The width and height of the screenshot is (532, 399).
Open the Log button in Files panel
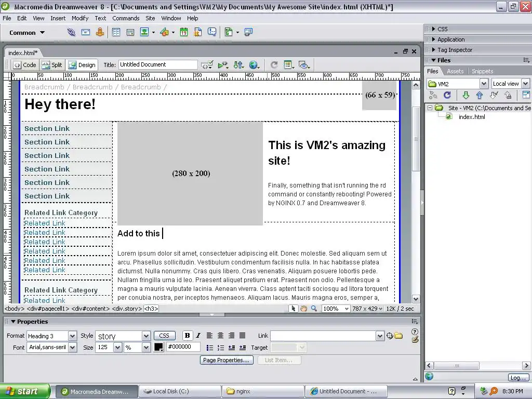(518, 378)
